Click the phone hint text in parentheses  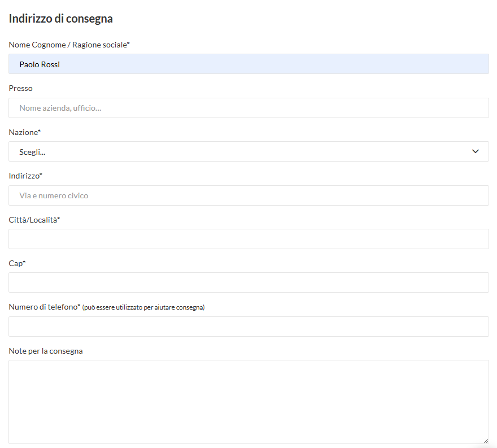pos(143,308)
